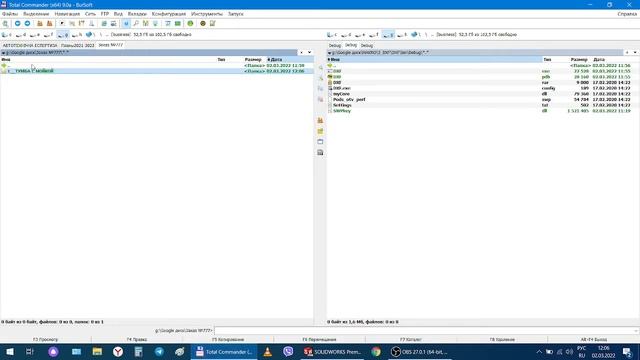The width and height of the screenshot is (640, 360).
Task: Click the green round icon in the toolbar
Action: 190,24
